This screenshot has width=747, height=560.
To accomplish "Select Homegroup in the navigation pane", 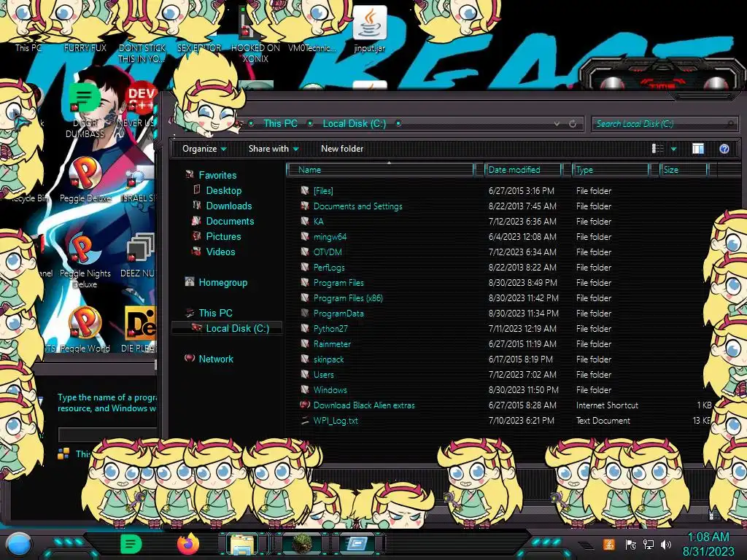I will click(223, 282).
